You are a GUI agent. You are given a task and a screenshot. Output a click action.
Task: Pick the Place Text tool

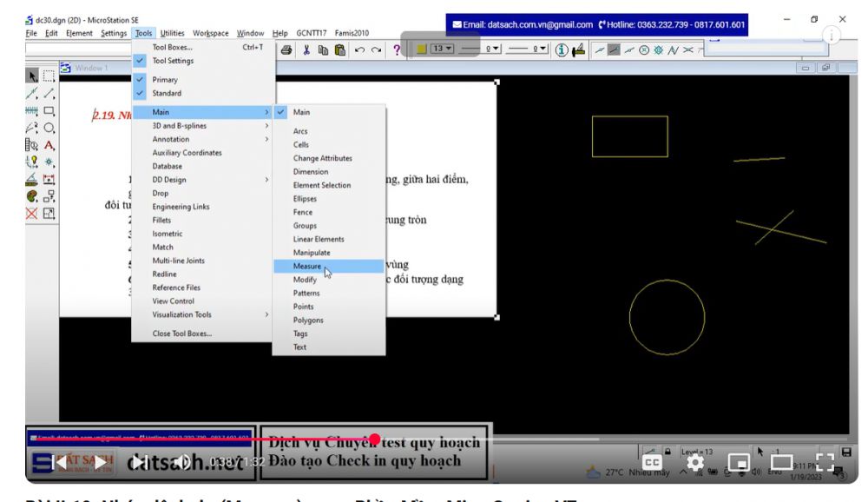click(x=49, y=146)
